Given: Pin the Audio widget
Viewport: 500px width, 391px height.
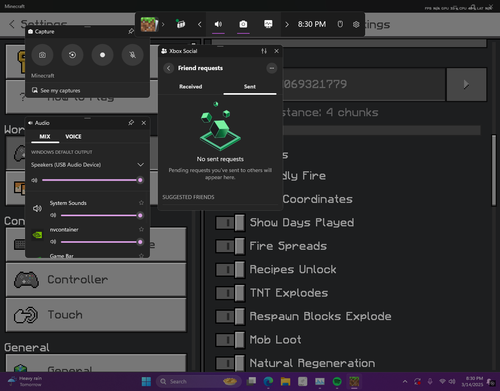Looking at the screenshot, I should click(x=131, y=123).
